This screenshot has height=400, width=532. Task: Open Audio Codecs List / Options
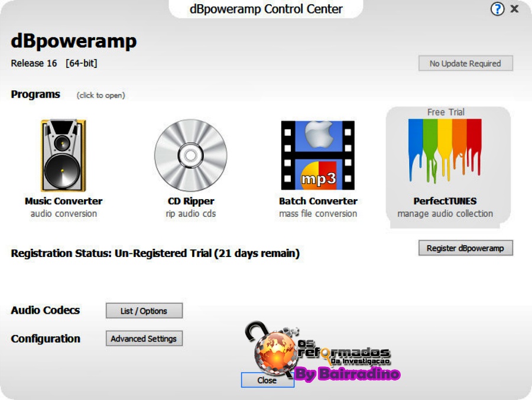pos(144,311)
